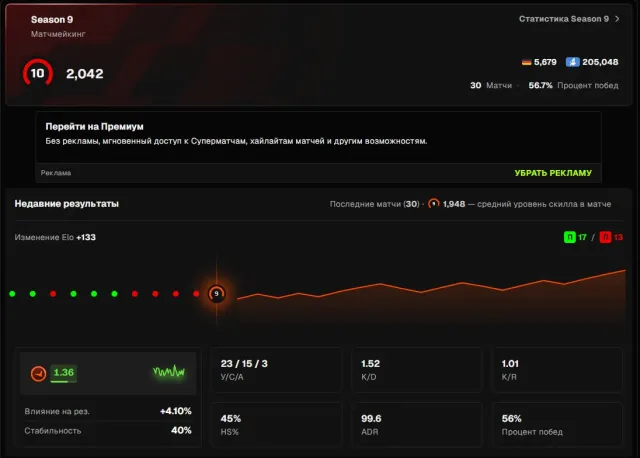
Task: Click the first red match result dot
Action: [x=53, y=293]
